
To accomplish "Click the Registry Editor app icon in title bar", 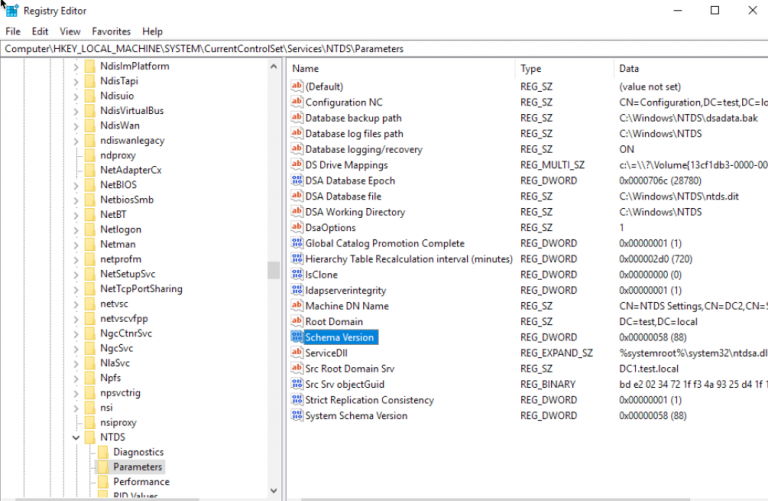I will click(x=11, y=10).
